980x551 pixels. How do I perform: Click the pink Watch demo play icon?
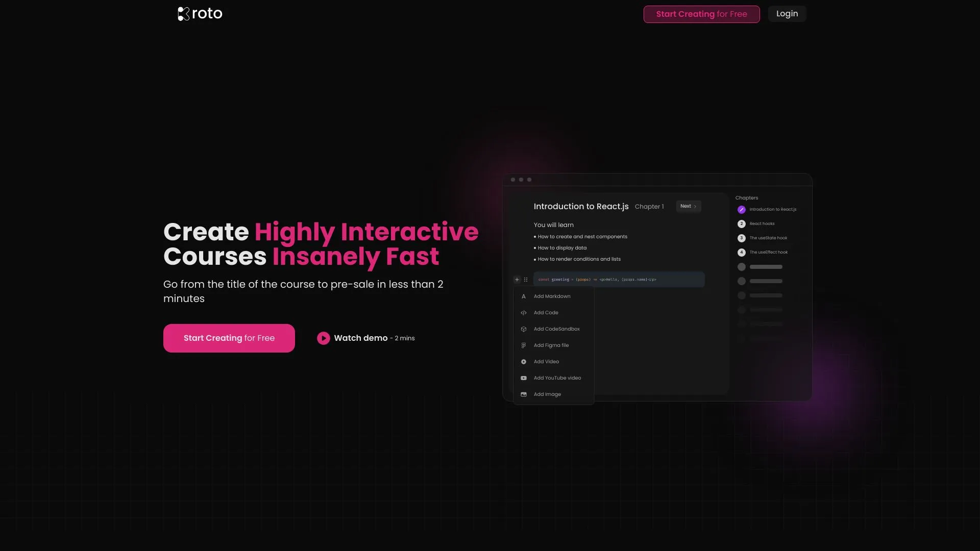pos(324,338)
